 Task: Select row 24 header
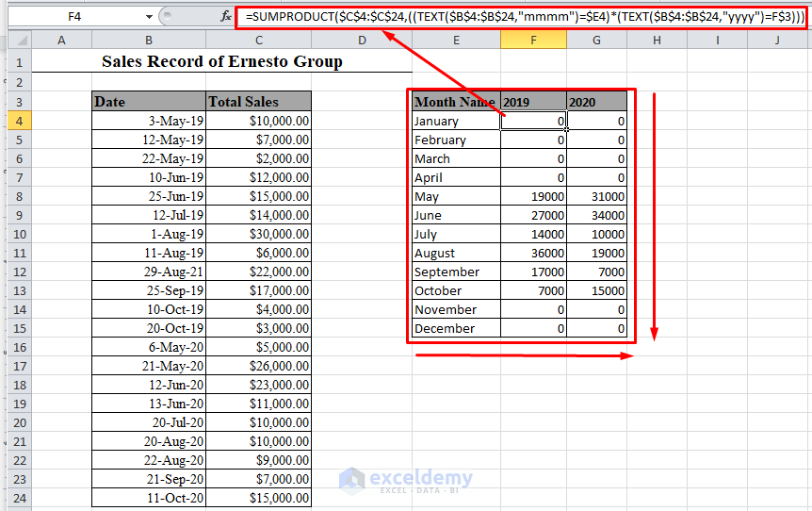point(20,498)
